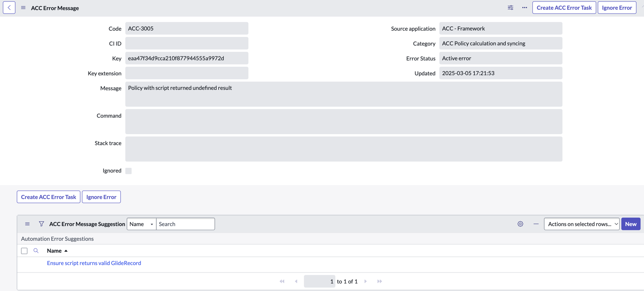644x291 pixels.
Task: Click the lower Ignore Error button
Action: 101,197
